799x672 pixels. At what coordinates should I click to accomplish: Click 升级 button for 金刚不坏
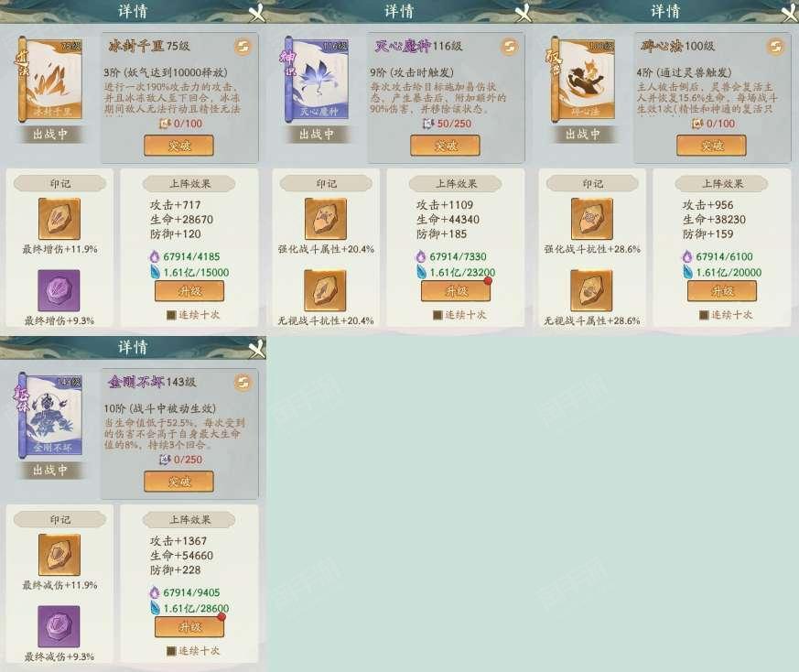tap(189, 627)
